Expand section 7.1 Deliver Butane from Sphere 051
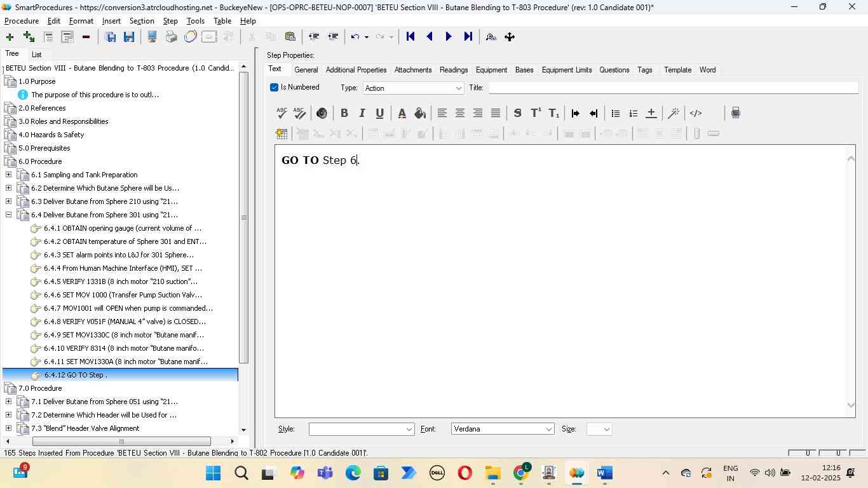Viewport: 868px width, 488px height. 8,402
